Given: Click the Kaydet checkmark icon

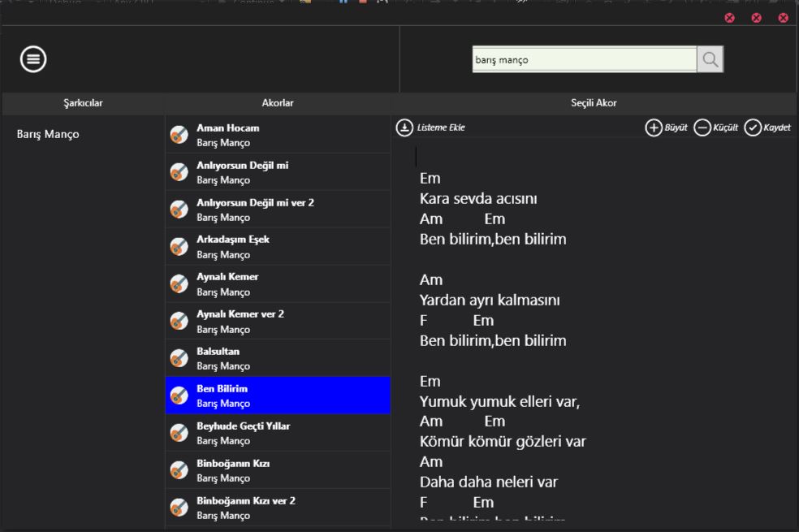Looking at the screenshot, I should point(753,128).
